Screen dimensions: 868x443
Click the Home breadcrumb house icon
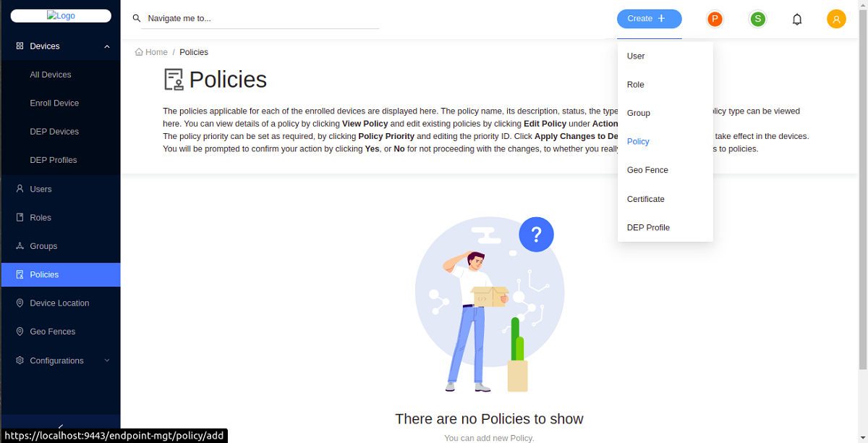pyautogui.click(x=139, y=52)
